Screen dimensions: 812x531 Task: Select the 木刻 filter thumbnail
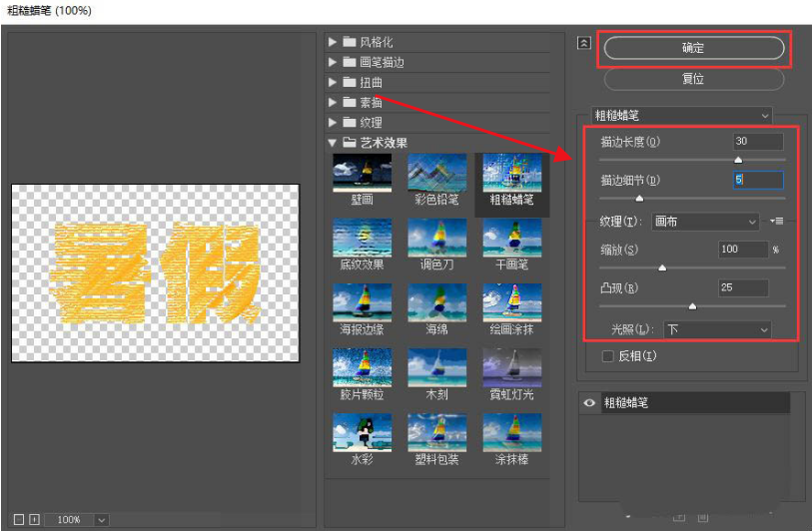pos(437,368)
